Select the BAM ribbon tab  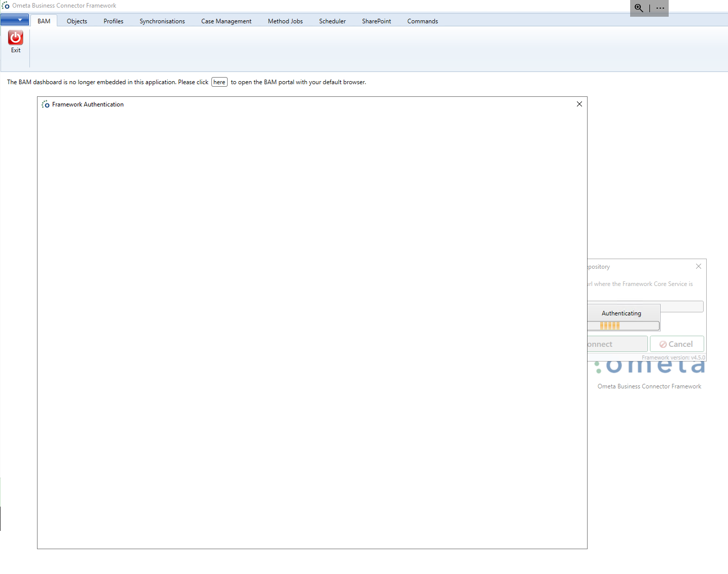click(44, 21)
